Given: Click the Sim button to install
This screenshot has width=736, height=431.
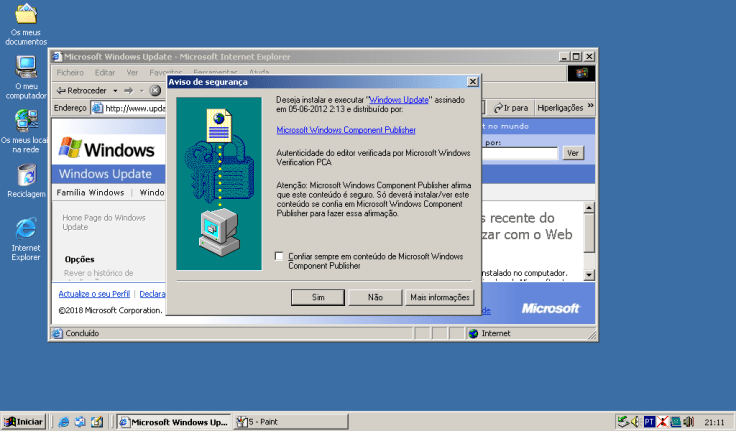Looking at the screenshot, I should click(x=318, y=297).
